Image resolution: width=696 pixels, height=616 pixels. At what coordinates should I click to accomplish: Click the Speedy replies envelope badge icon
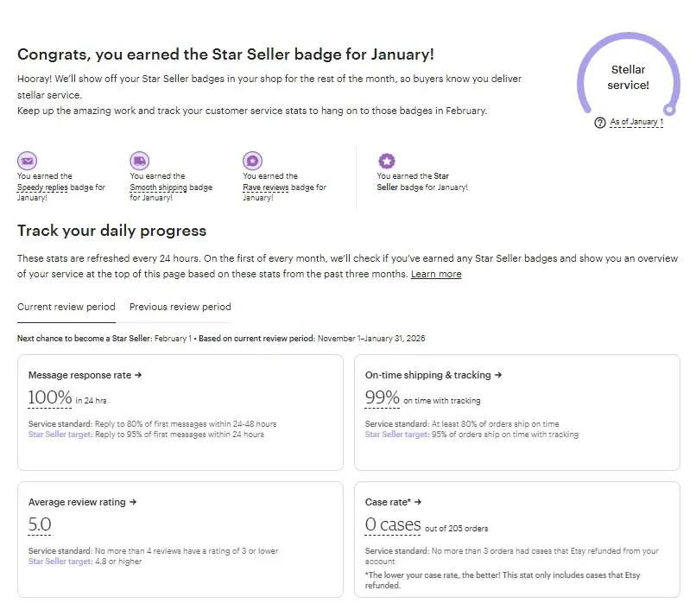tap(28, 161)
